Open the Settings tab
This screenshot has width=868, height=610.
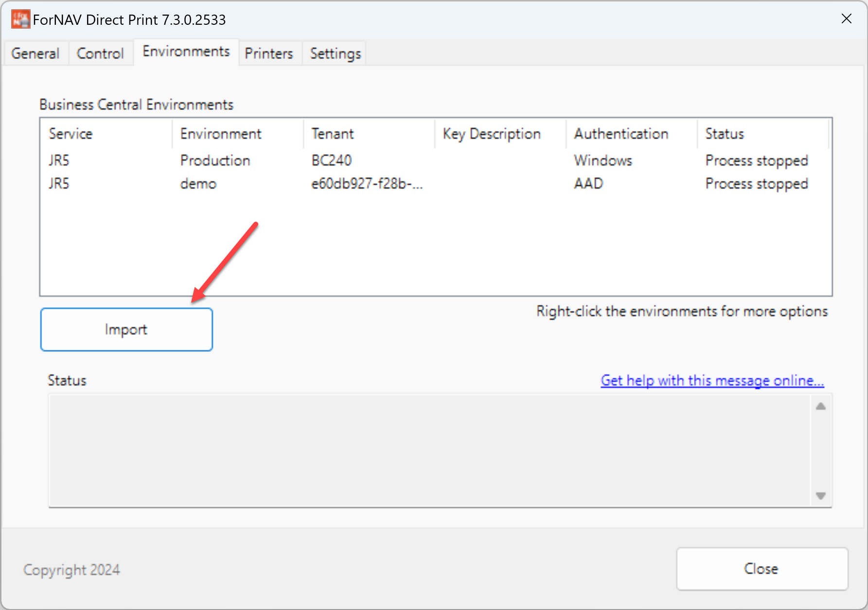(336, 53)
